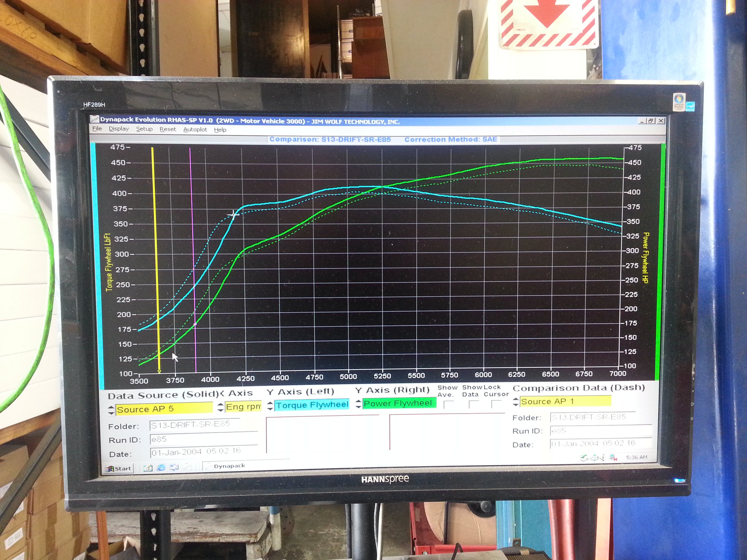
Task: Open the File menu
Action: coord(97,128)
